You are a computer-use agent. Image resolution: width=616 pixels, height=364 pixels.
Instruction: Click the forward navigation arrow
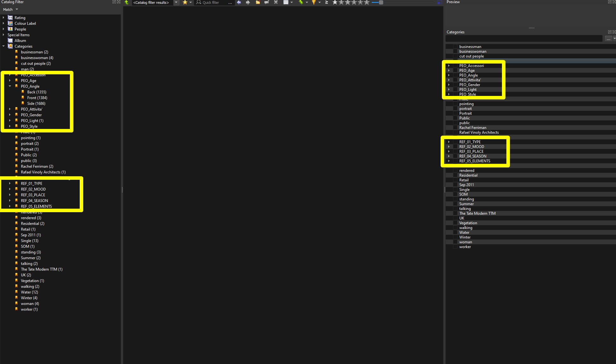click(x=248, y=2)
